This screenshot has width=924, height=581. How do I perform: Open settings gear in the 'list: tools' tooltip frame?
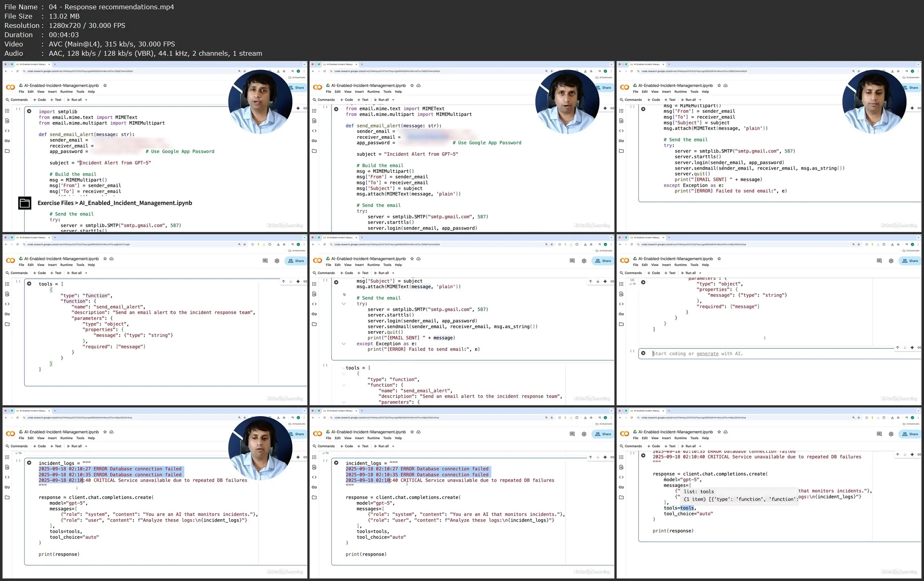(x=891, y=434)
